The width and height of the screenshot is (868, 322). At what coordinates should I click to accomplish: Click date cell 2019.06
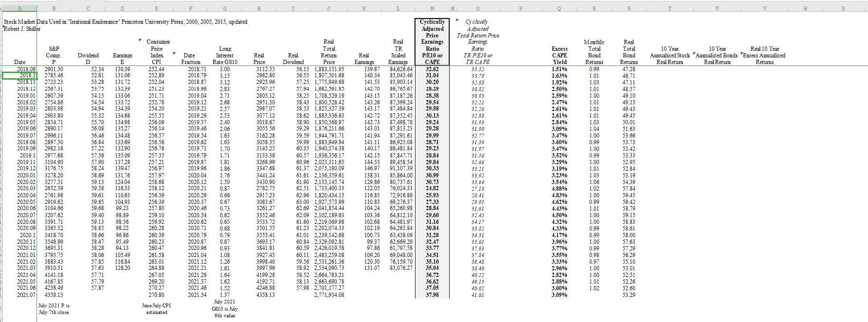click(x=26, y=129)
